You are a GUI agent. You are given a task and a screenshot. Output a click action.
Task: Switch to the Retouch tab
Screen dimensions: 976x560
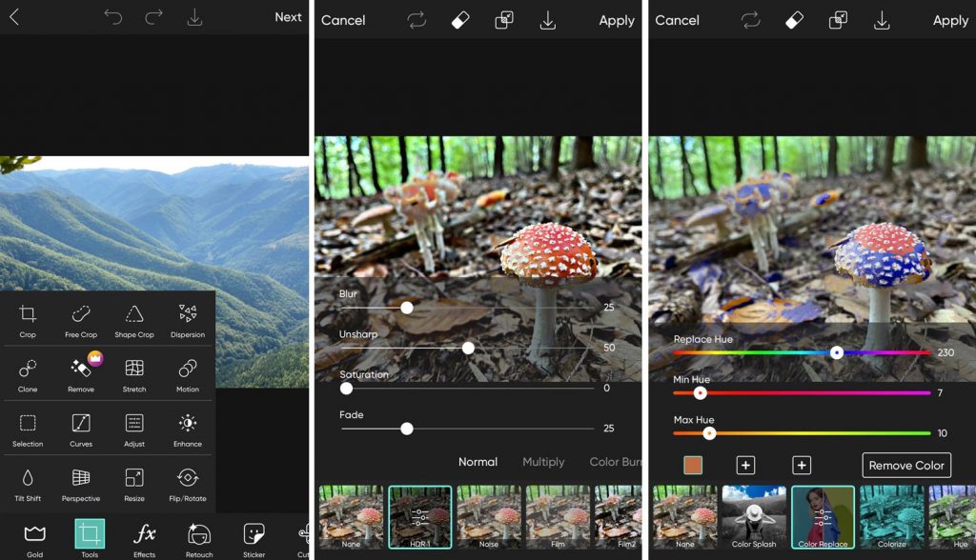(x=199, y=535)
